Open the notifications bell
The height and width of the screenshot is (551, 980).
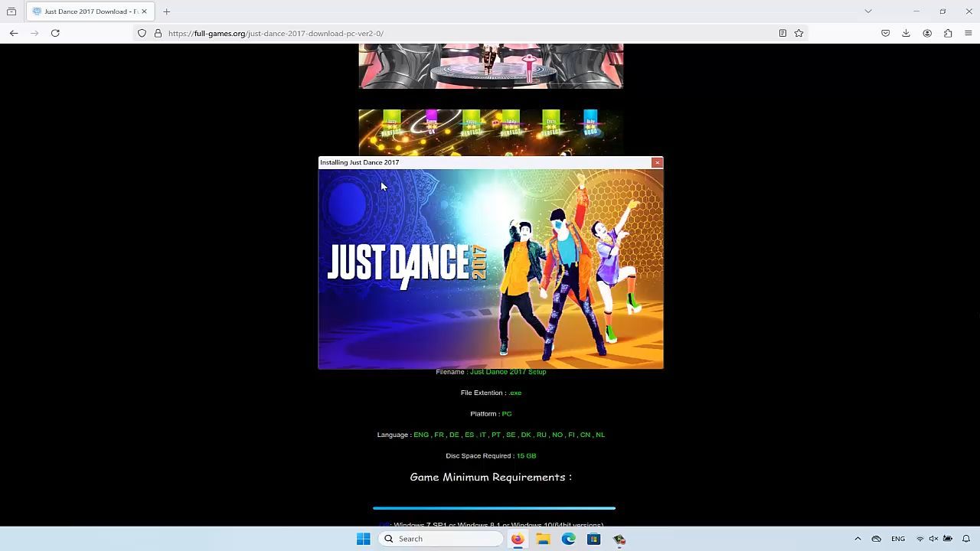pos(966,539)
